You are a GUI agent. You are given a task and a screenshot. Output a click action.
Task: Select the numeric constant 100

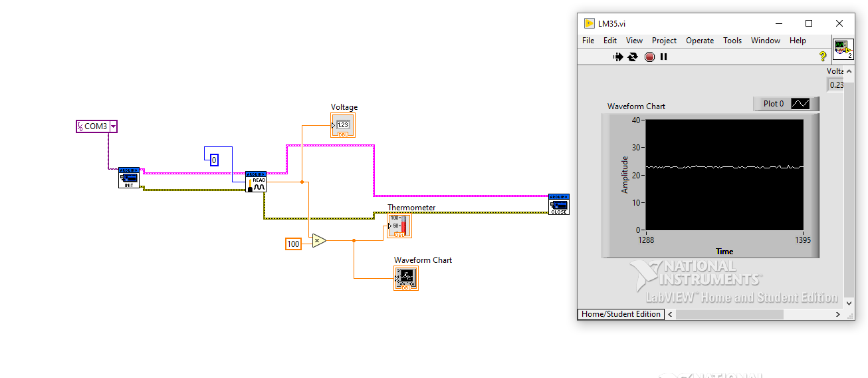(x=293, y=244)
